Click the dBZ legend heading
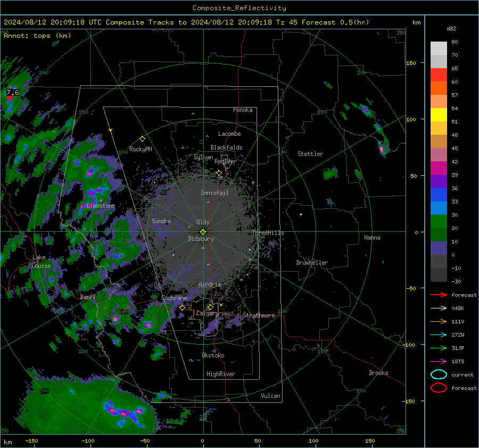This screenshot has width=479, height=448. pyautogui.click(x=451, y=28)
